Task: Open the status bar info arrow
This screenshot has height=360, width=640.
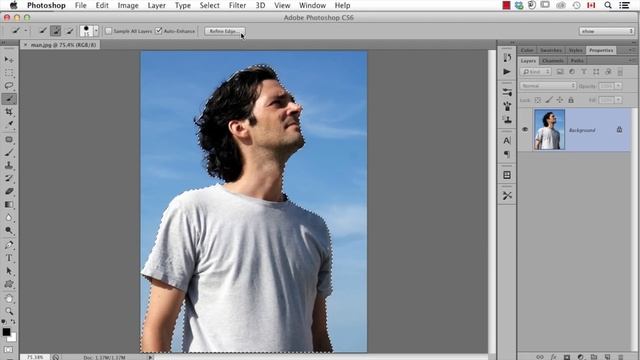Action: tap(150, 357)
